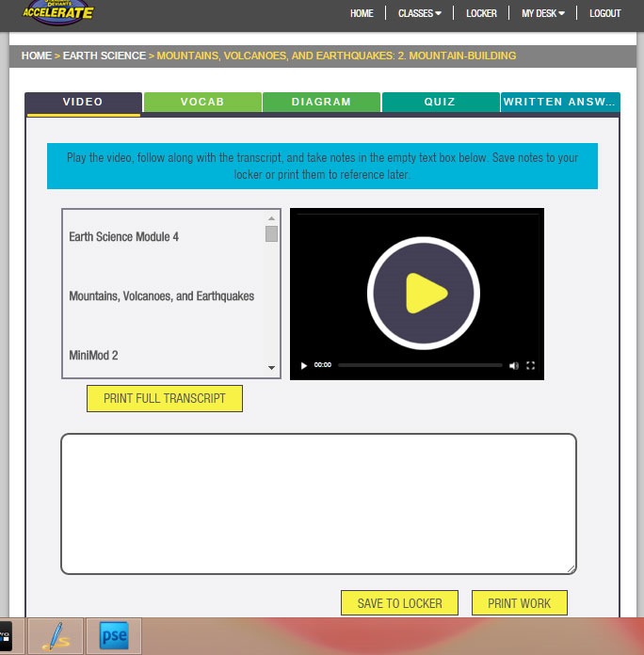644x655 pixels.
Task: Click inside the empty notes text box
Action: (x=318, y=503)
